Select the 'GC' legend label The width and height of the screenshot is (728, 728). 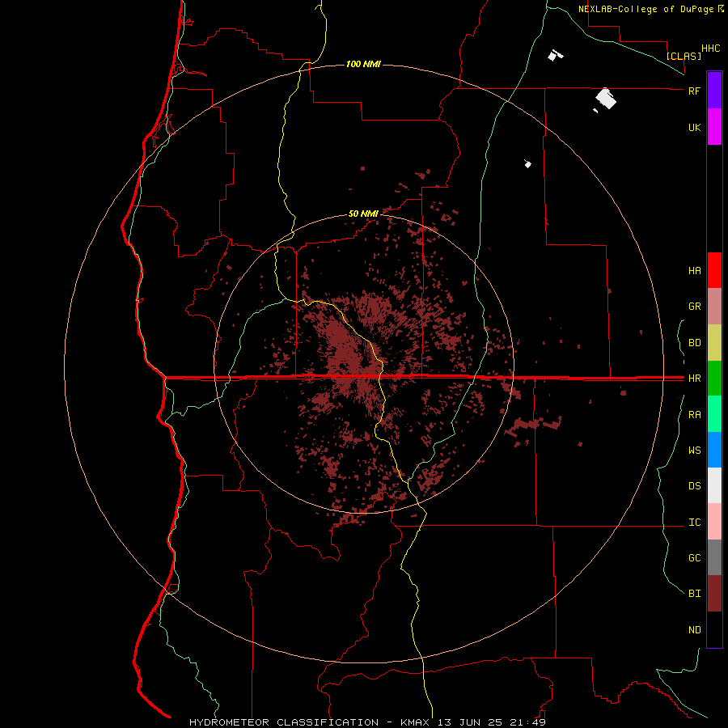pyautogui.click(x=694, y=558)
